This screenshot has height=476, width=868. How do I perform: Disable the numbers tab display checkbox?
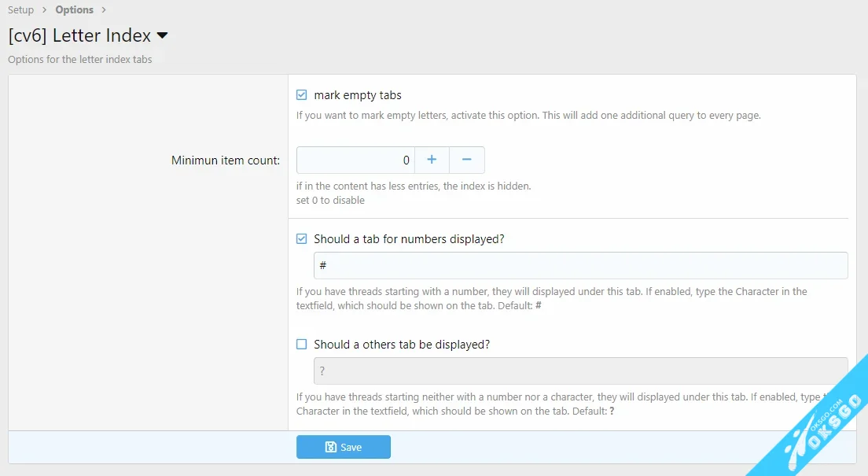pyautogui.click(x=302, y=239)
